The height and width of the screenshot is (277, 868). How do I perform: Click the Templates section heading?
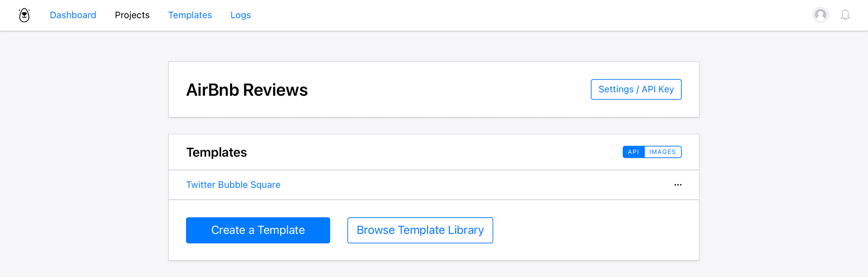tap(217, 152)
